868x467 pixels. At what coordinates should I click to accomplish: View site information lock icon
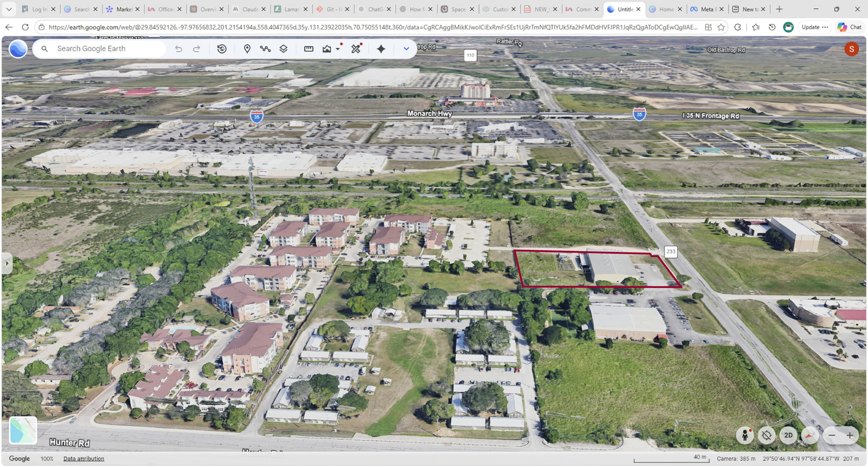coord(41,27)
